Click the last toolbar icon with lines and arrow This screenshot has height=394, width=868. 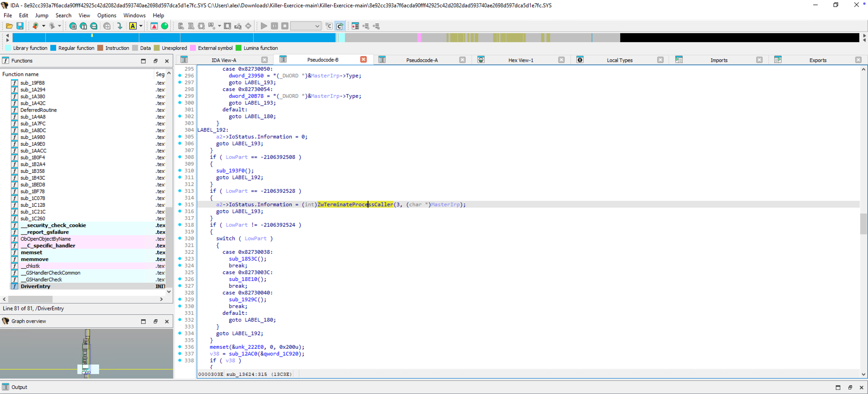coord(376,26)
